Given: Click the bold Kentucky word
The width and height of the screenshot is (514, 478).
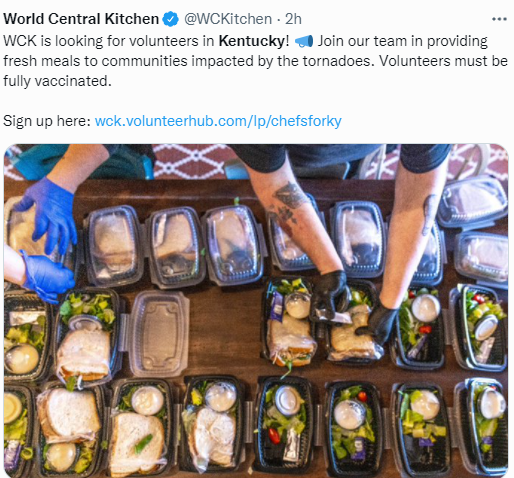Looking at the screenshot, I should [252, 41].
